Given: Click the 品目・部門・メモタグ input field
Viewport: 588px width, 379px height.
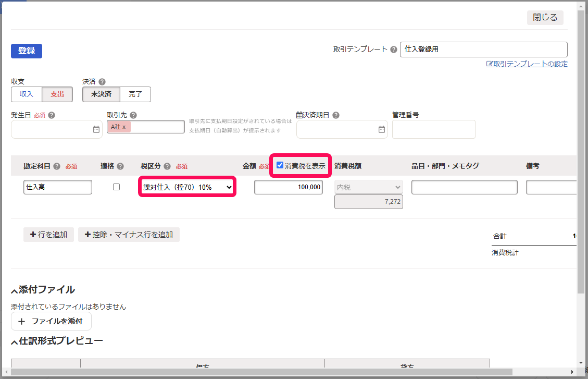Looking at the screenshot, I should tap(465, 187).
